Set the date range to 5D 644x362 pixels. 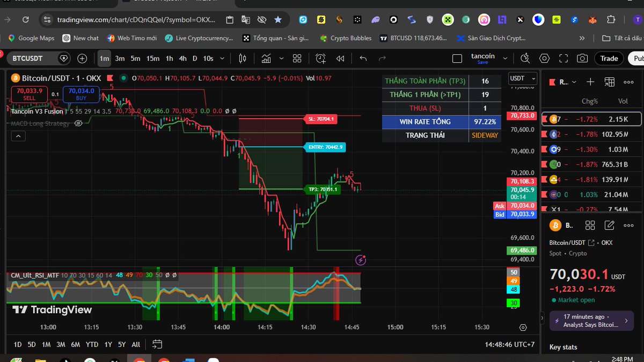(x=32, y=344)
